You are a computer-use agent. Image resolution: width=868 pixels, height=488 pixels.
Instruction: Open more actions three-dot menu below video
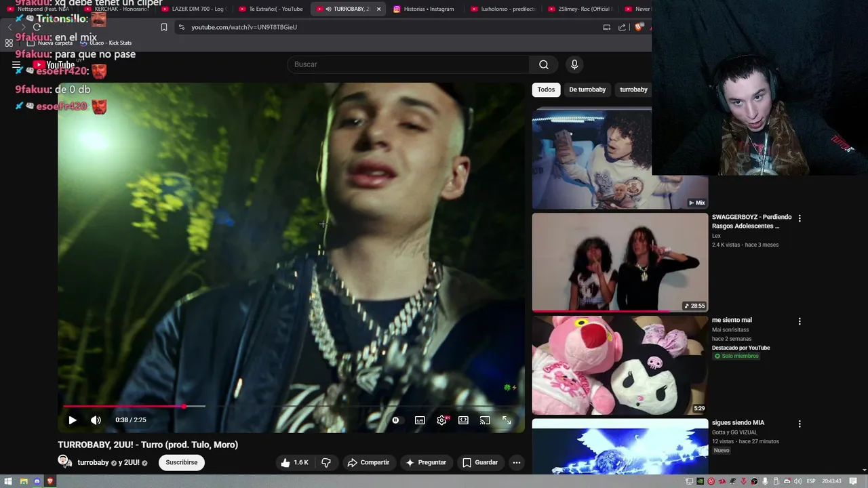tap(517, 462)
